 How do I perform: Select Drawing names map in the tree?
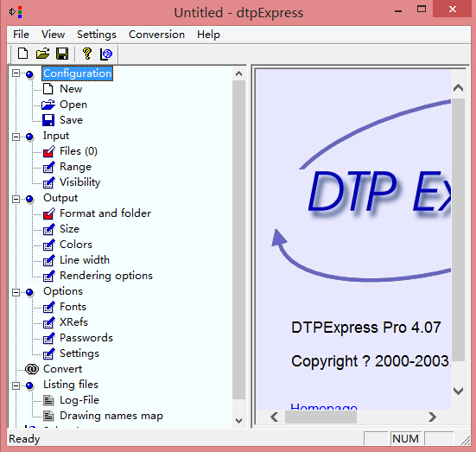[111, 416]
